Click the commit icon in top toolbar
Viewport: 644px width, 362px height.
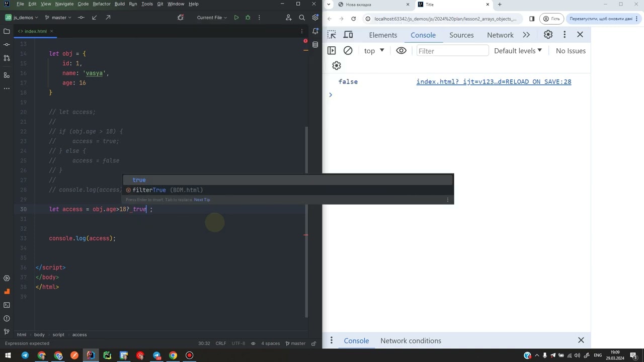pyautogui.click(x=81, y=18)
